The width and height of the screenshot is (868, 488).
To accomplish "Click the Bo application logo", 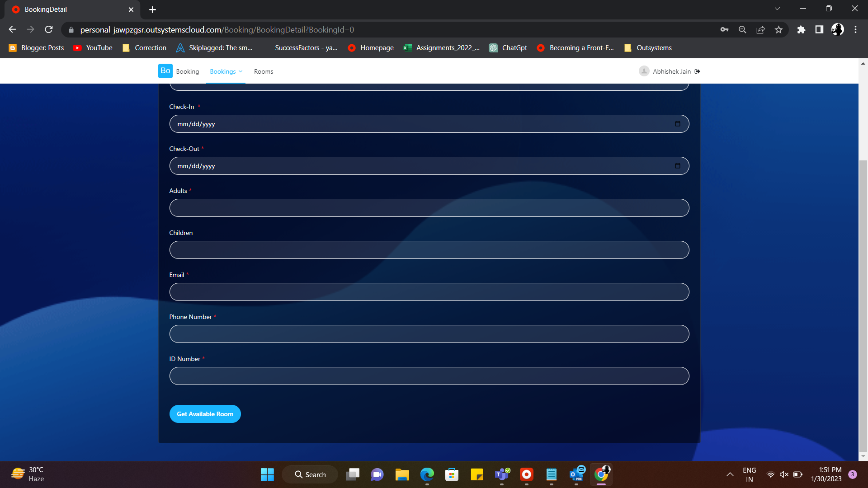I will 165,71.
